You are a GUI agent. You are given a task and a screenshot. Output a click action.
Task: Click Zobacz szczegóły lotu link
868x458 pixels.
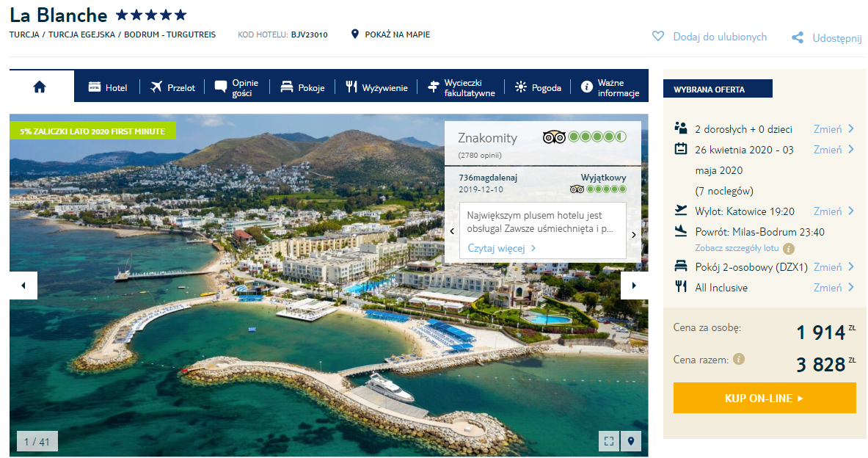click(737, 248)
